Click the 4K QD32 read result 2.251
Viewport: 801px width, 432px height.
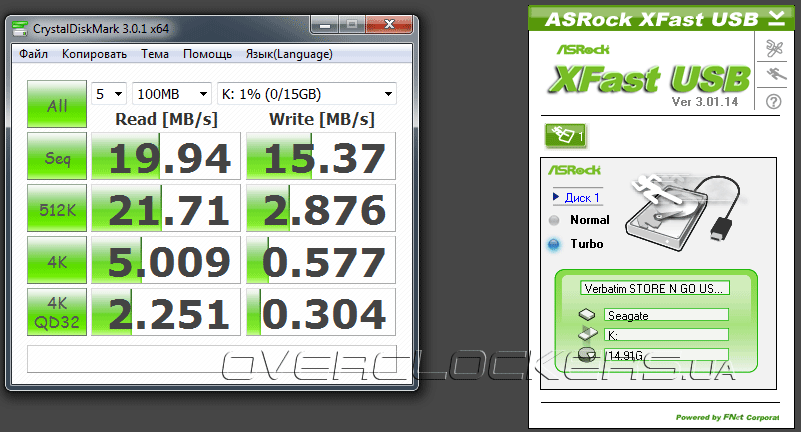point(166,312)
